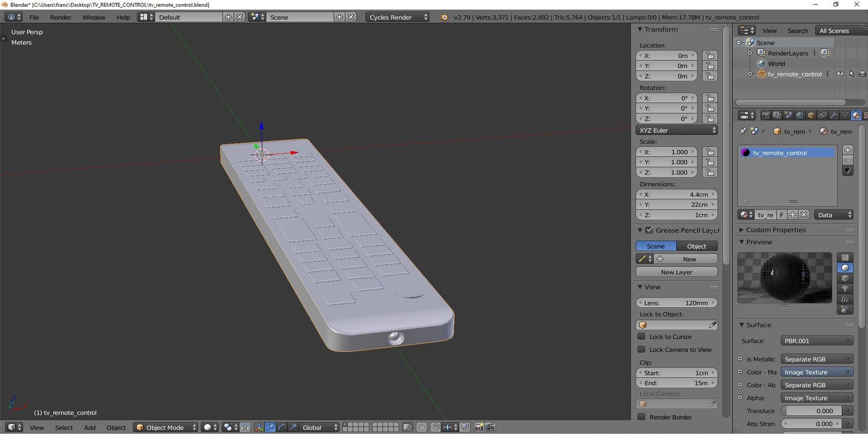Open the Render Layers properties tab
Viewport: 868px width, 434px height.
777,115
